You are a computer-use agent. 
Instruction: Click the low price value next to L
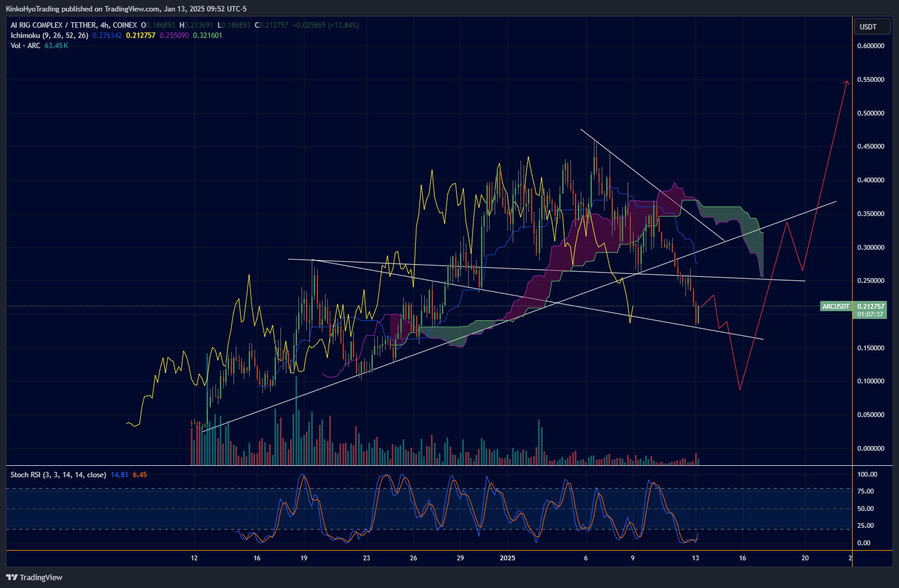pyautogui.click(x=236, y=25)
